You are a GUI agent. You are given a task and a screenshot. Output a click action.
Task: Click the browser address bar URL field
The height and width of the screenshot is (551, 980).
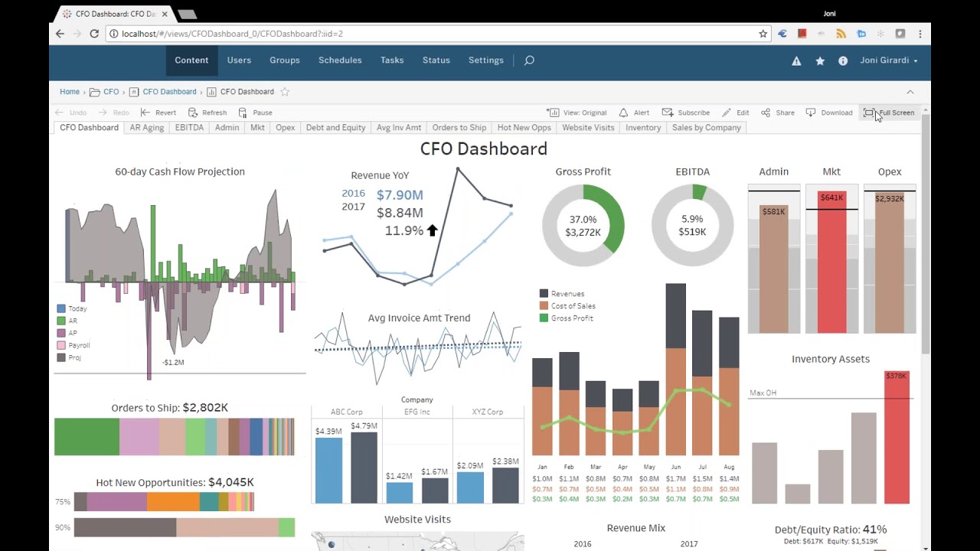[436, 34]
